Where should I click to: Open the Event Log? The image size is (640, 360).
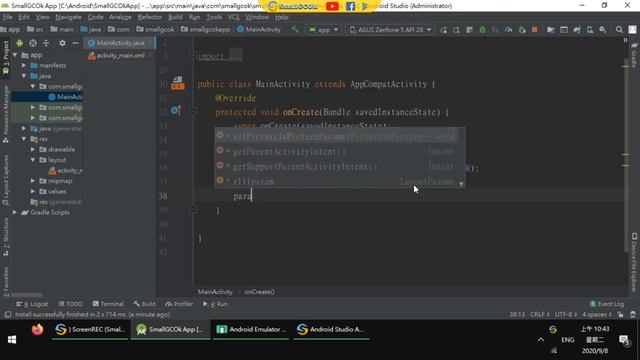(607, 304)
